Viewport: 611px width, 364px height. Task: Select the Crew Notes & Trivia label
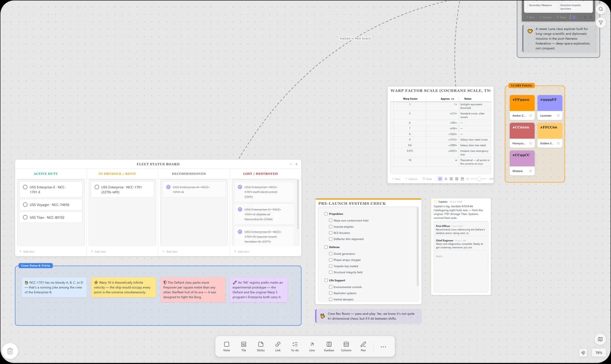pyautogui.click(x=36, y=266)
